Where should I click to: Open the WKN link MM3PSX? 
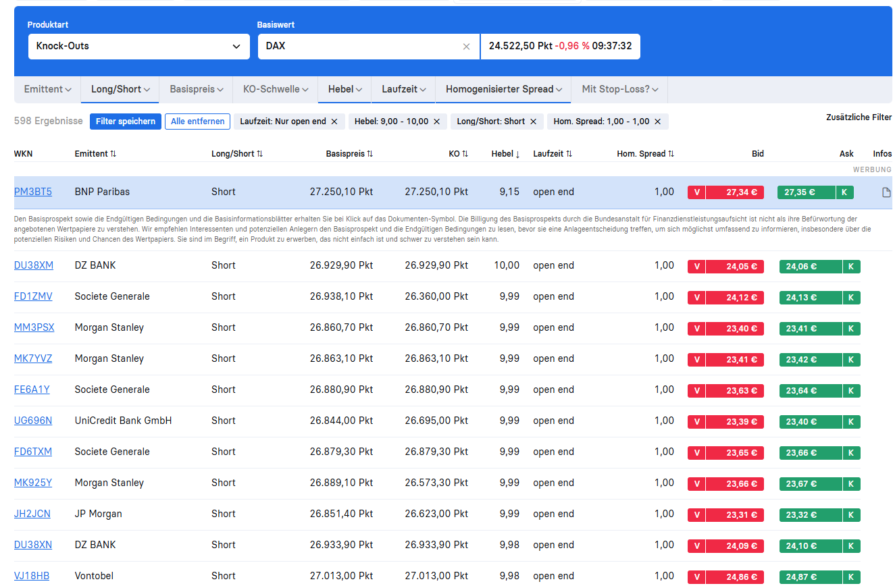click(x=34, y=327)
